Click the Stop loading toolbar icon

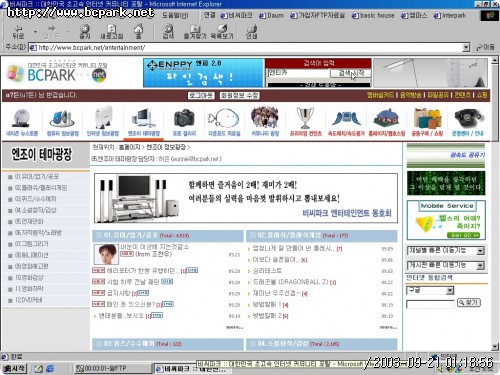click(x=85, y=32)
